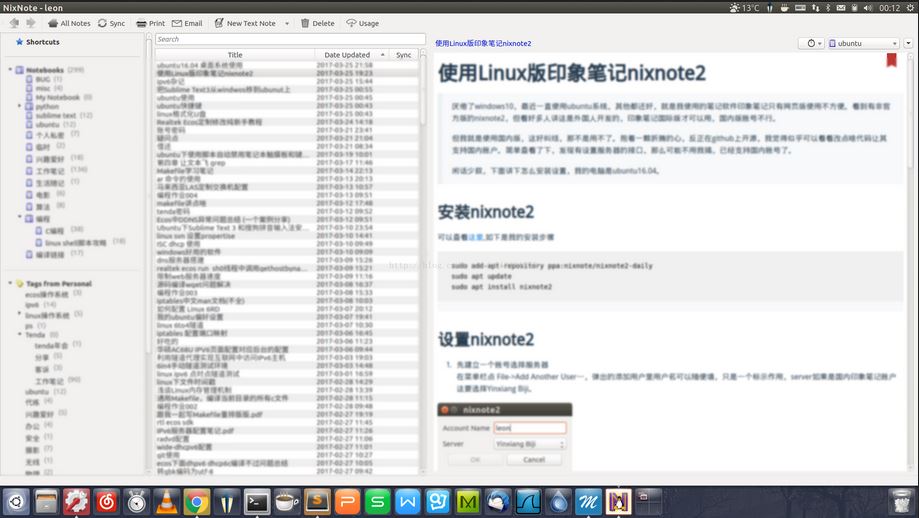Viewport: 919px width, 518px height.
Task: Click the back navigation arrow
Action: tap(16, 23)
